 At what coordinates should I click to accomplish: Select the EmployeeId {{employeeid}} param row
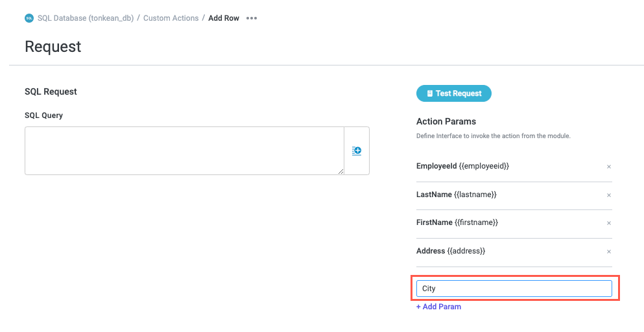click(514, 167)
